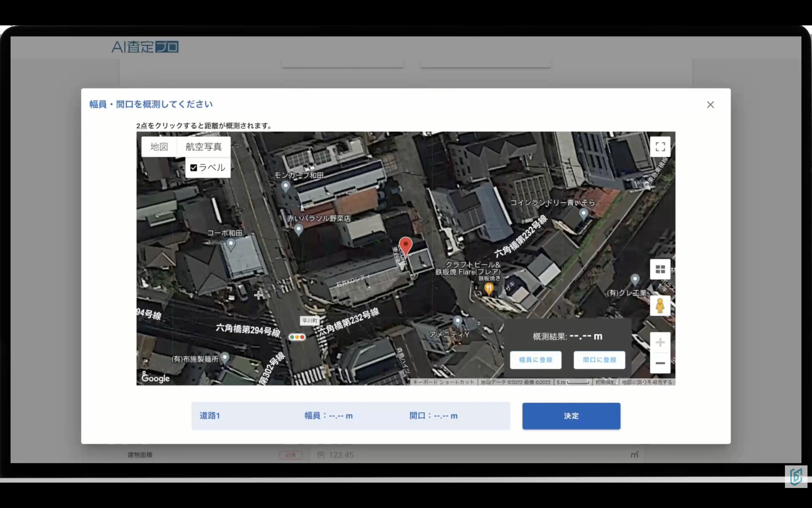Click the AI査定プロ logo
The height and width of the screenshot is (508, 812).
click(145, 47)
